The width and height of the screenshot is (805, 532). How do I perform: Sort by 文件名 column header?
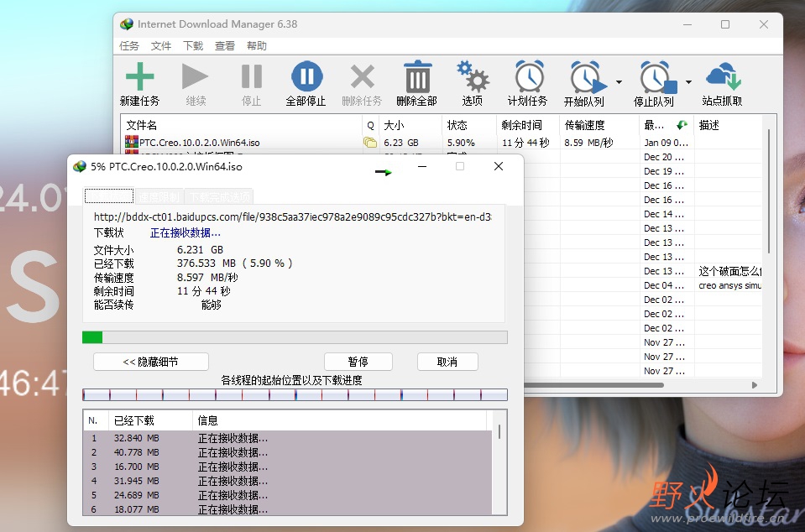[241, 125]
